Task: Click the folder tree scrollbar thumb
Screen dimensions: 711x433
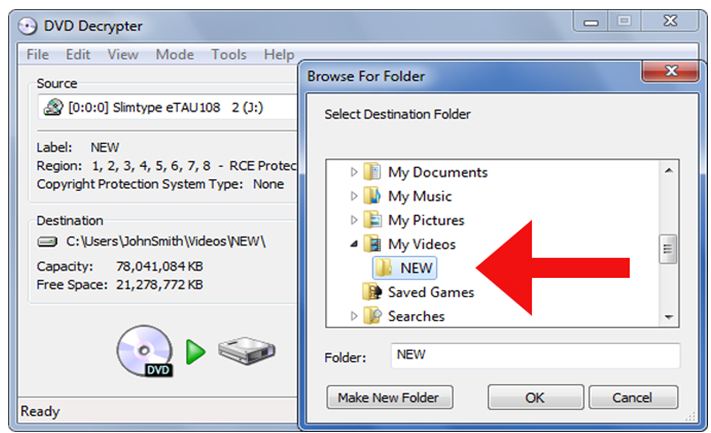Action: [x=667, y=248]
